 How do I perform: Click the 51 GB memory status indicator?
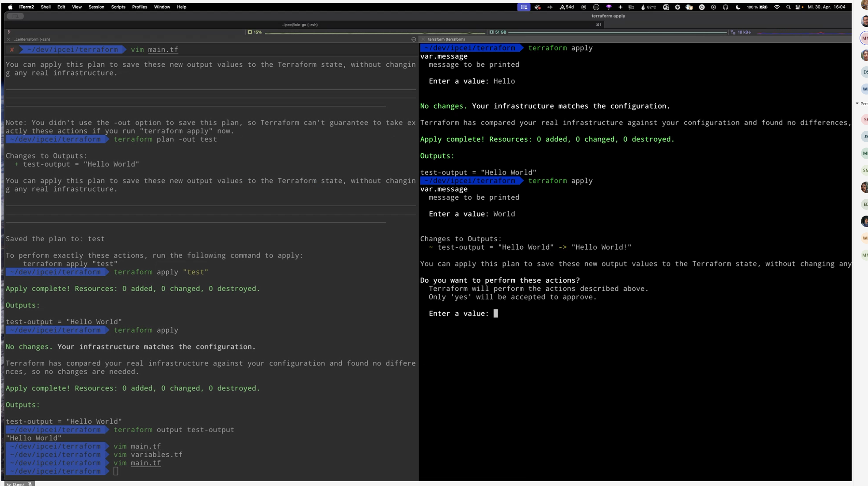[x=498, y=32]
